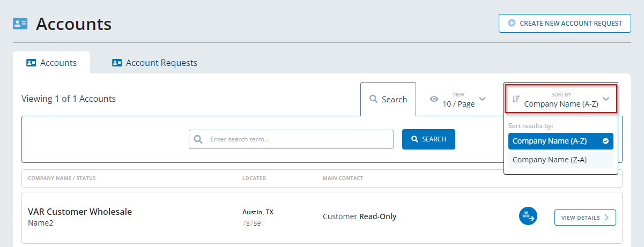
Task: Click the magnifier icon inside the search field
Action: 198,139
